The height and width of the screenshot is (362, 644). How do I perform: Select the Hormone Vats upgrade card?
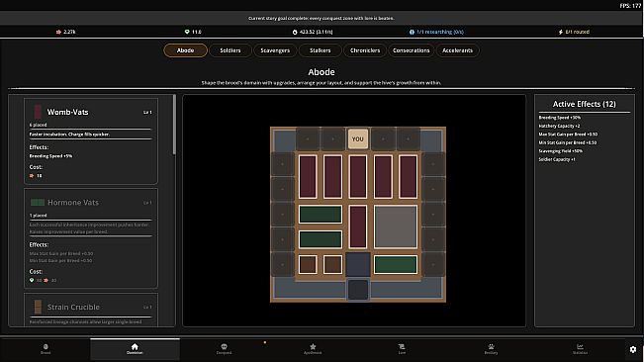tap(91, 238)
